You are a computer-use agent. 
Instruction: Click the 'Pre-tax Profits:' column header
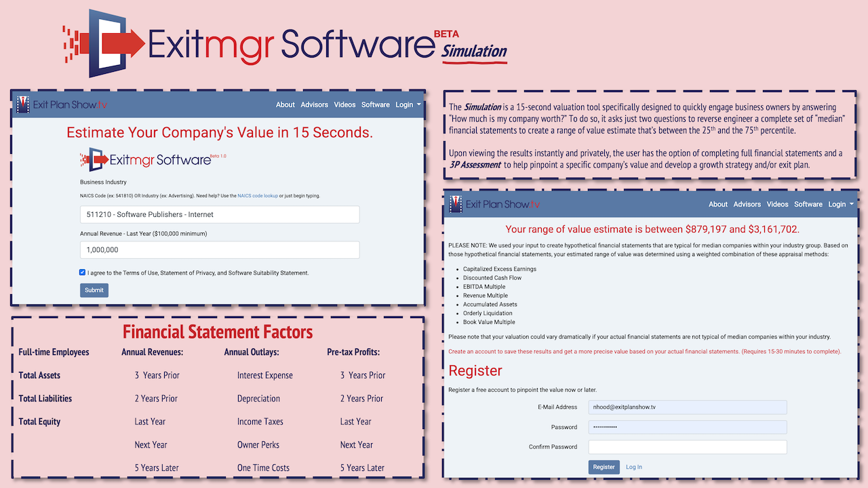pos(353,352)
